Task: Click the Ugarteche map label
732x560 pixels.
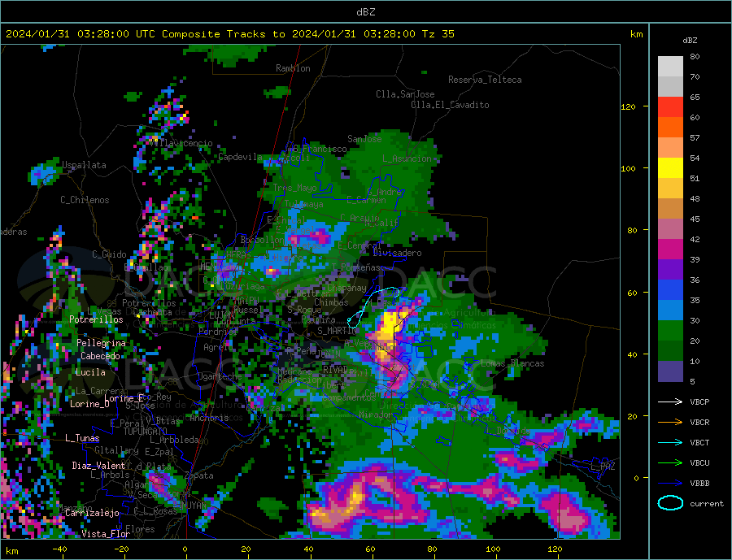Action: pos(220,376)
